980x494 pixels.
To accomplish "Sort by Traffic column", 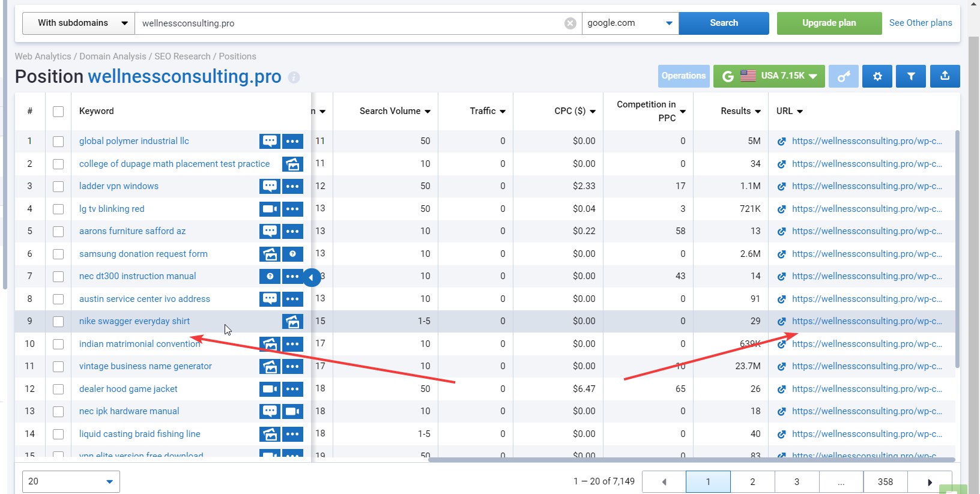I will click(488, 111).
